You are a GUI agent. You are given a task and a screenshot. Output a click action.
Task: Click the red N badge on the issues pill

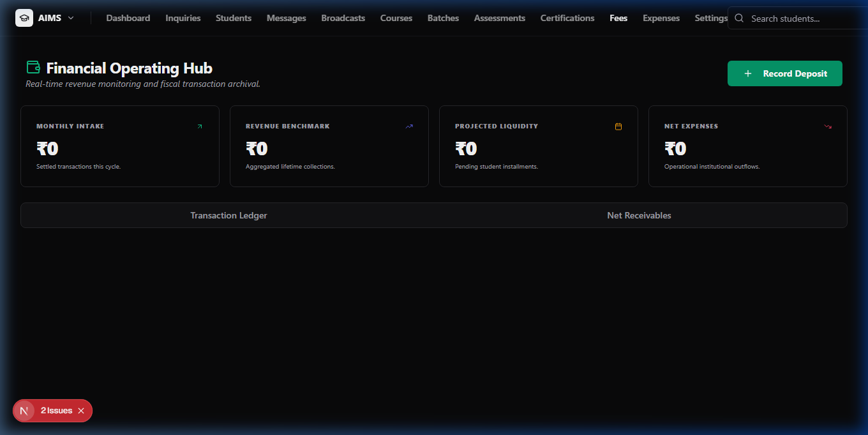tap(24, 411)
